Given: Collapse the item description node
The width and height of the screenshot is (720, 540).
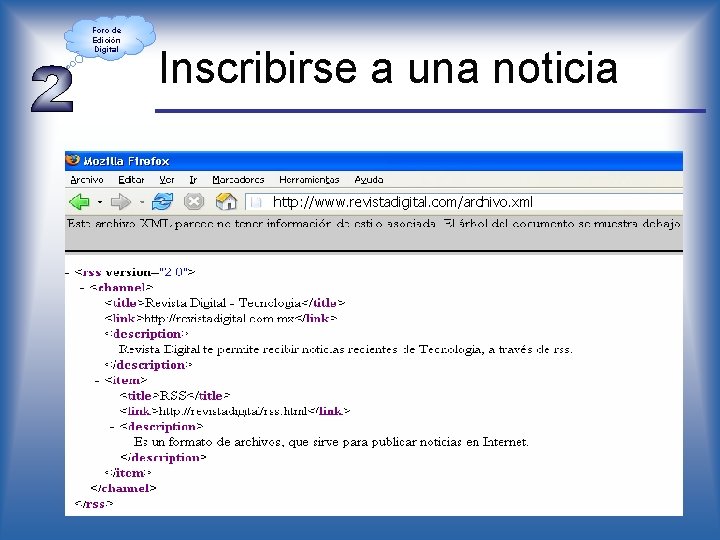Looking at the screenshot, I should point(112,427).
